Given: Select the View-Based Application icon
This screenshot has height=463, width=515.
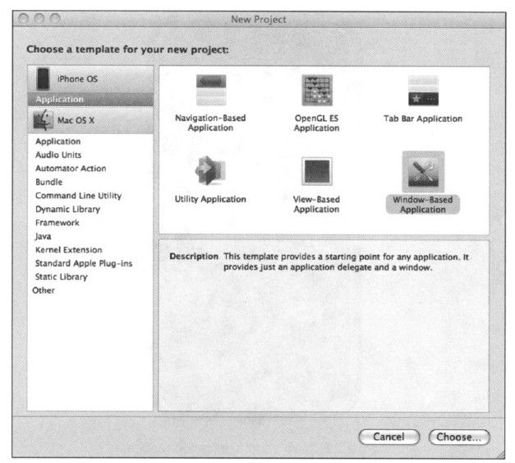Looking at the screenshot, I should 317,171.
